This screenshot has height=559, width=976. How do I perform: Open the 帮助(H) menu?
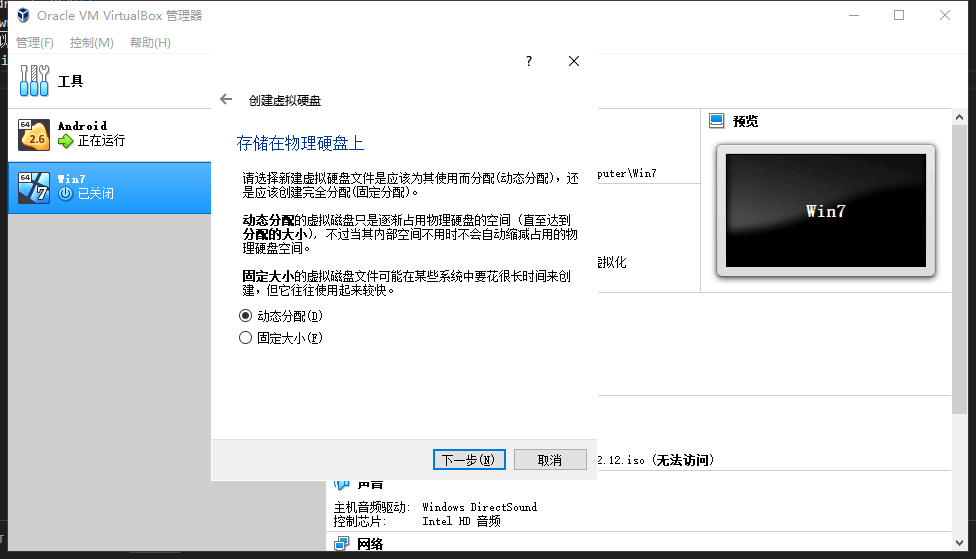(150, 43)
